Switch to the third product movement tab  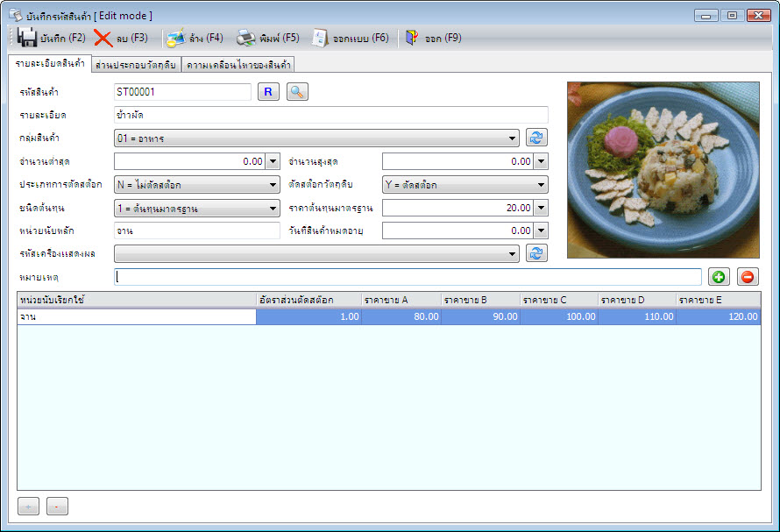(x=238, y=65)
